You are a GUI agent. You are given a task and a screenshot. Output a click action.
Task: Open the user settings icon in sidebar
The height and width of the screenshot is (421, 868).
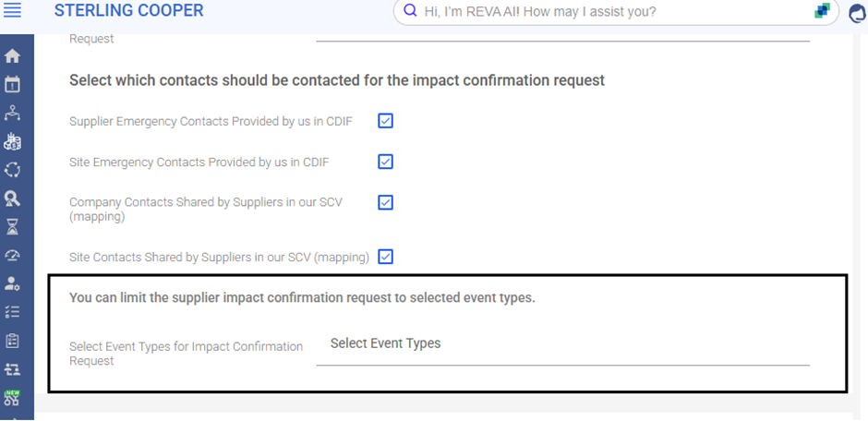click(x=13, y=283)
